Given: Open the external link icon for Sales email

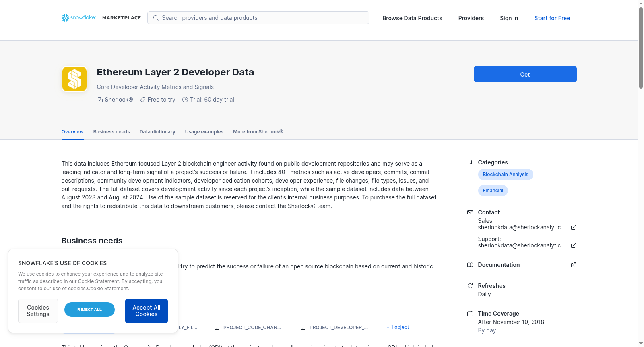Looking at the screenshot, I should tap(574, 227).
